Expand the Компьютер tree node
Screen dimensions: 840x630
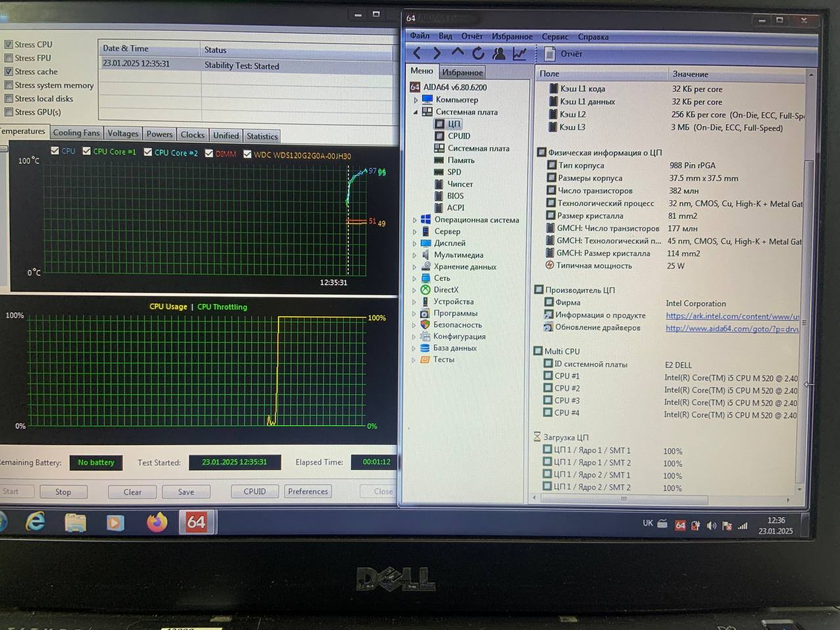(x=415, y=100)
